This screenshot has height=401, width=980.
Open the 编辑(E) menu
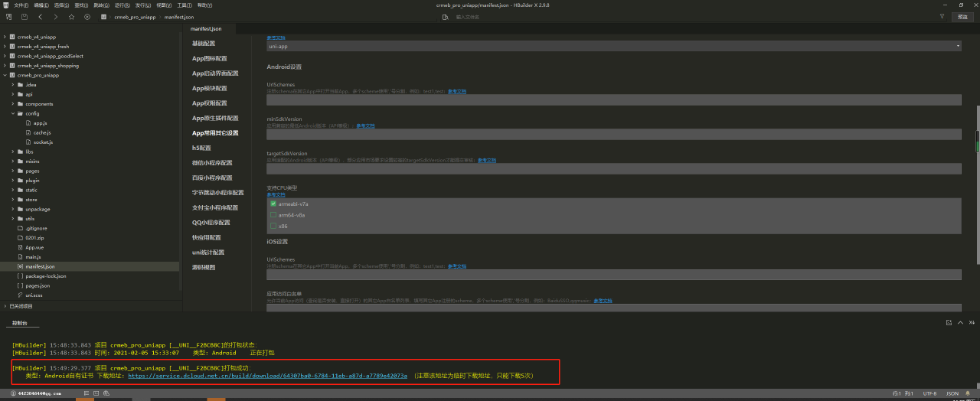(x=41, y=5)
